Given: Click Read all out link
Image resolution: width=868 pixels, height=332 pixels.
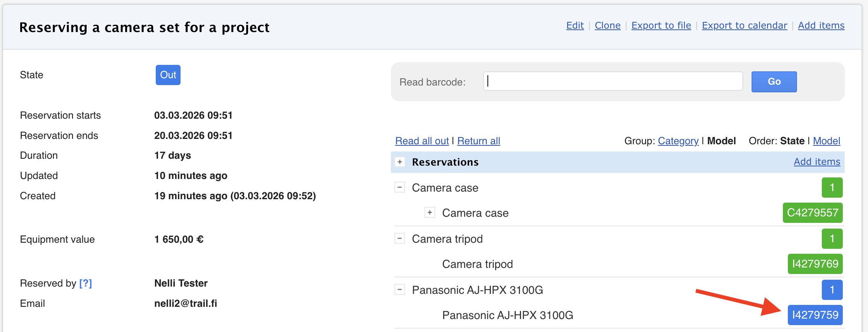Looking at the screenshot, I should click(422, 141).
